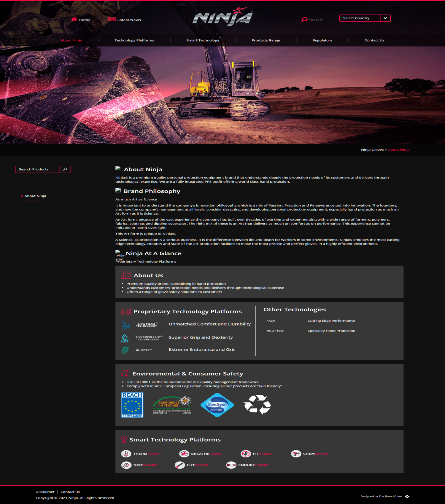
Task: Open the Smart Technology menu item
Action: tap(203, 40)
